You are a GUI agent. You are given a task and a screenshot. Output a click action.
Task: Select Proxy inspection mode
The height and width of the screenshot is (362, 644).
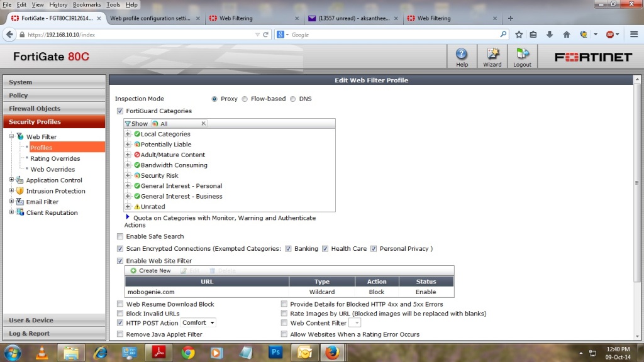[214, 99]
